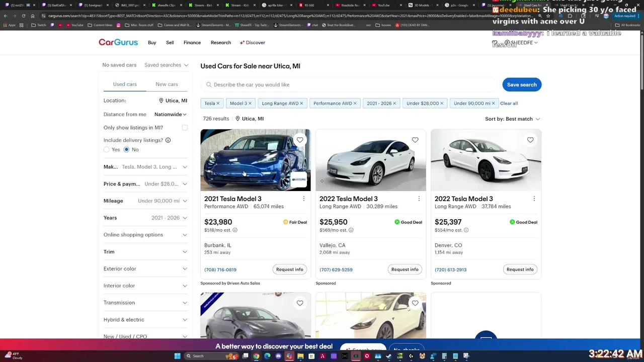The width and height of the screenshot is (644, 362).
Task: Open File Explorer from the taskbar
Action: click(300, 356)
